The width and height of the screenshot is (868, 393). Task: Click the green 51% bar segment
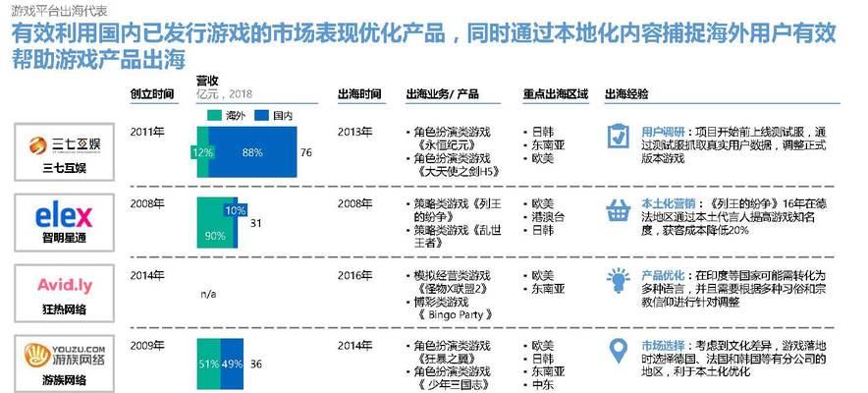209,365
